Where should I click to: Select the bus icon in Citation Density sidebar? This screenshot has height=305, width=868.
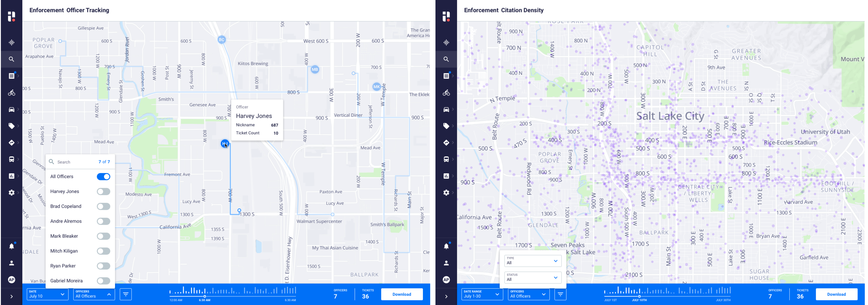pos(446,159)
